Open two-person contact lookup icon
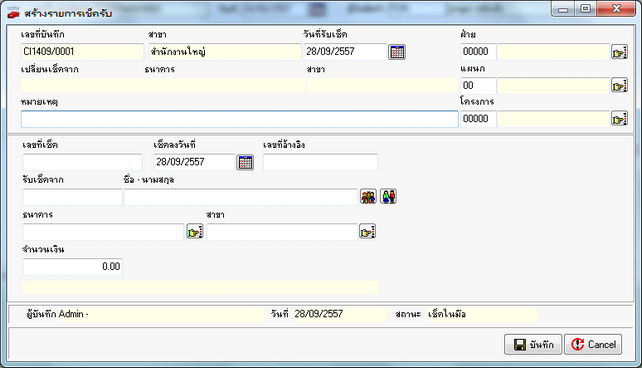Image resolution: width=642 pixels, height=368 pixels. click(x=388, y=196)
